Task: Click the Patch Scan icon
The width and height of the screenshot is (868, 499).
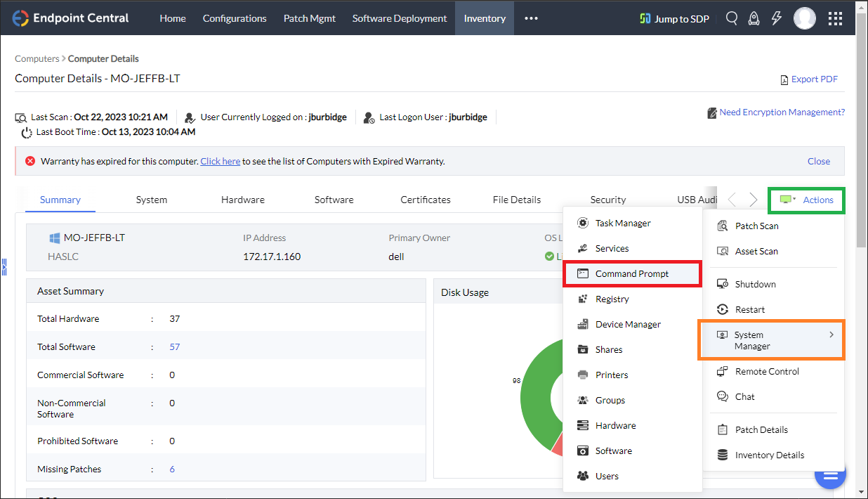Action: [x=722, y=226]
